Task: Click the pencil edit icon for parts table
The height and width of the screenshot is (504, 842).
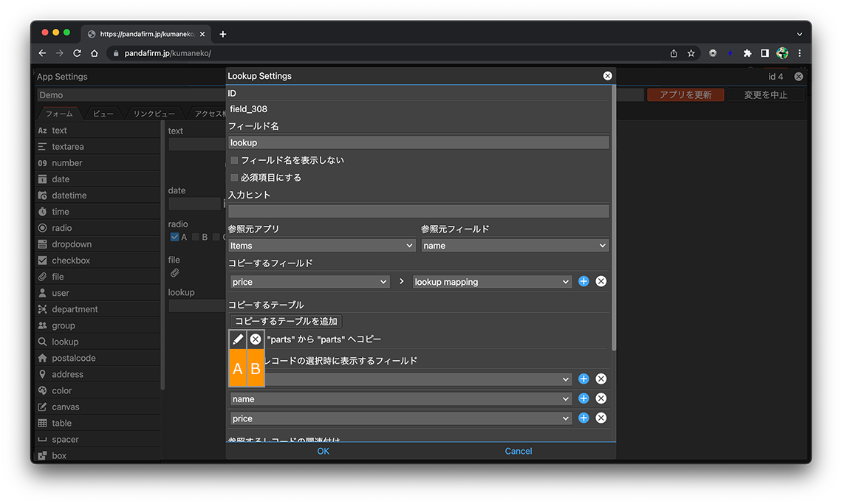Action: (237, 339)
